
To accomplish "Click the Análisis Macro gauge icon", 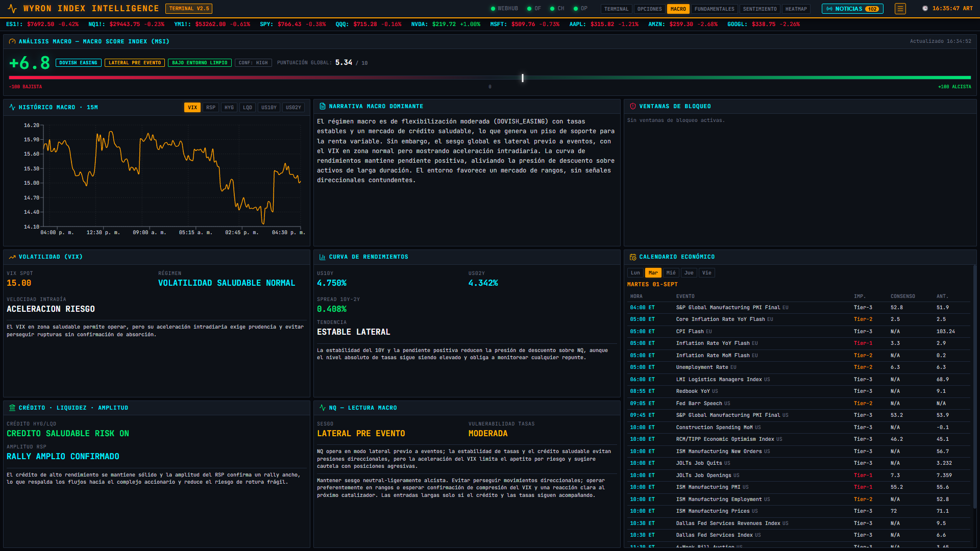I will 12,41.
